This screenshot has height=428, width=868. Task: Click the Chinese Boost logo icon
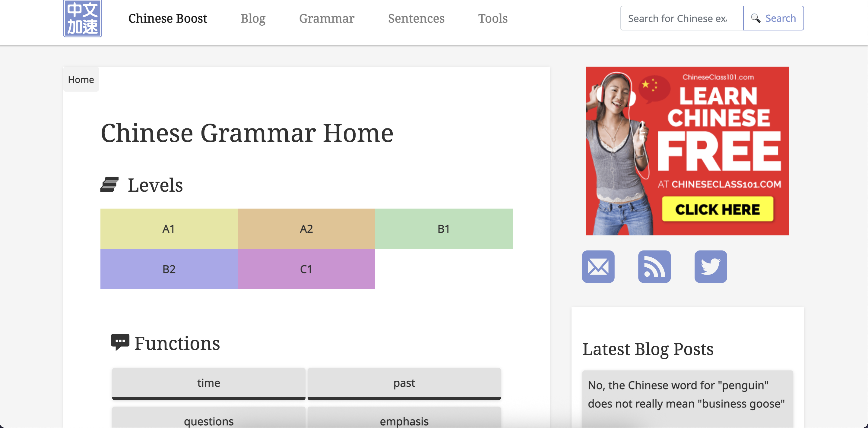[83, 18]
